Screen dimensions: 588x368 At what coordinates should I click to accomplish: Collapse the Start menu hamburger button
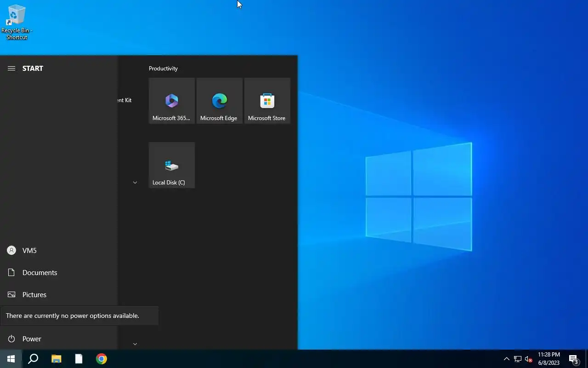click(x=11, y=68)
